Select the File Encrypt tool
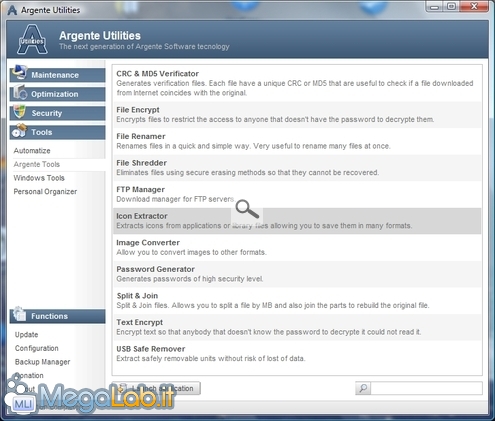This screenshot has height=421, width=495. 297,115
